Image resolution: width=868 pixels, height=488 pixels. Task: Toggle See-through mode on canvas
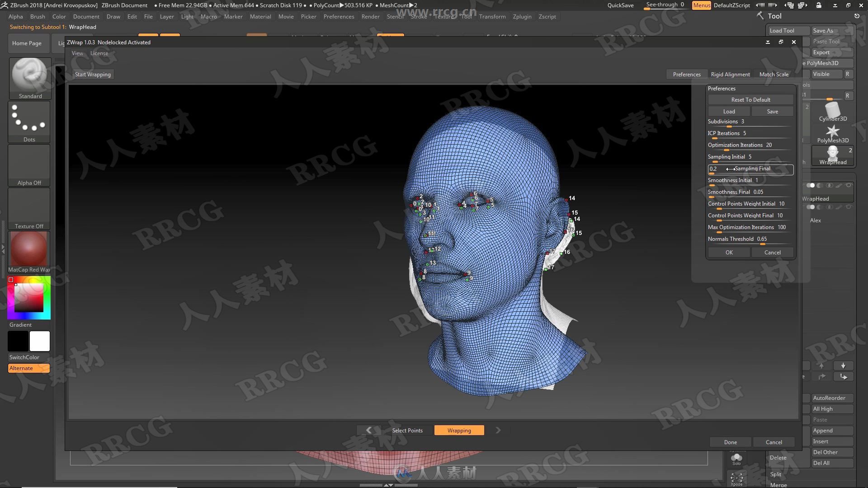click(x=664, y=5)
